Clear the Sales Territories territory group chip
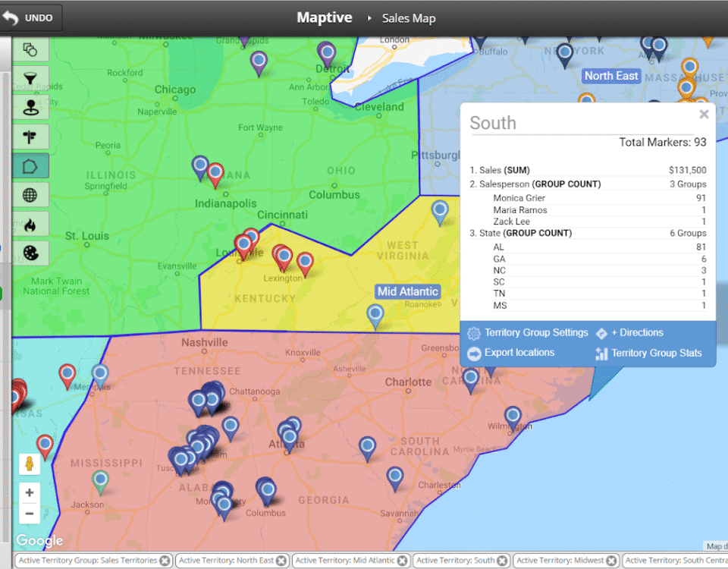Viewport: 728px width, 569px height. click(x=165, y=560)
